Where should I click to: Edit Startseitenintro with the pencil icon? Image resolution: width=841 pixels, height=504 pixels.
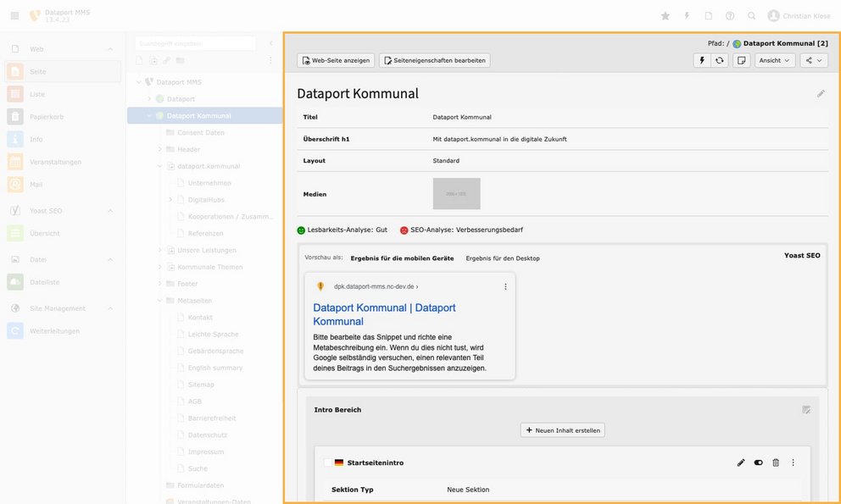(x=741, y=462)
